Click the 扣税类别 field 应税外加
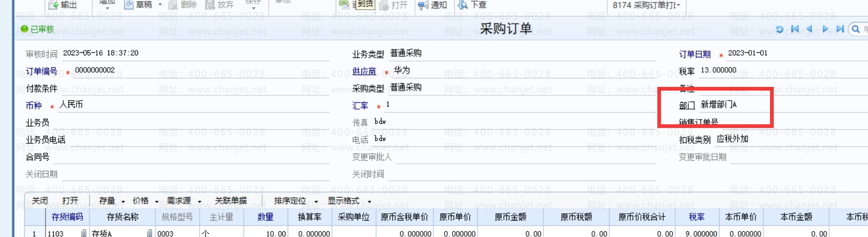 (x=791, y=139)
